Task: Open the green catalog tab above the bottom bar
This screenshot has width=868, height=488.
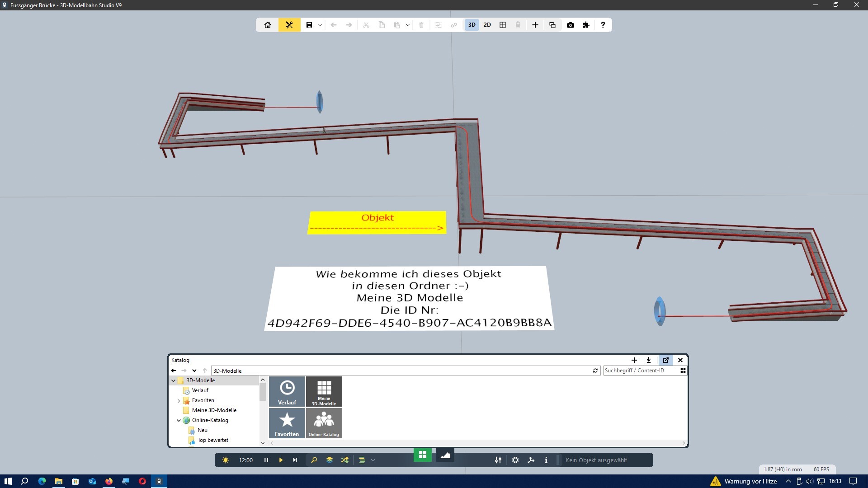Action: tap(423, 455)
